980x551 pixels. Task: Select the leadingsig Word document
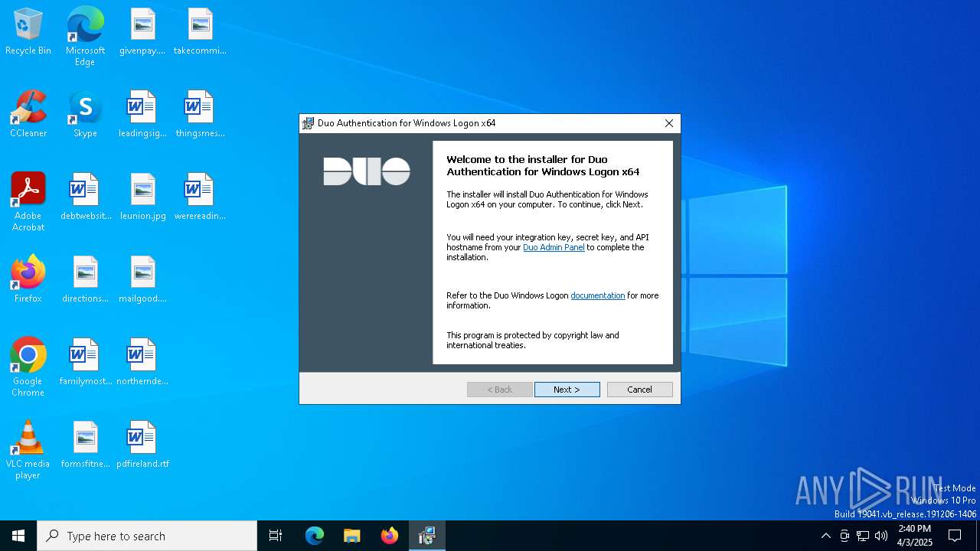[142, 115]
